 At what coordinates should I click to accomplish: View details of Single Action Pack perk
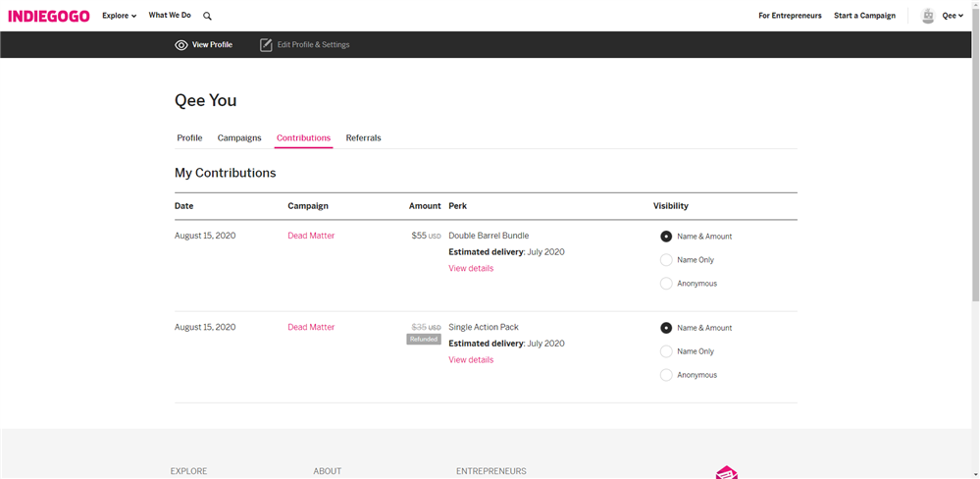click(x=471, y=359)
